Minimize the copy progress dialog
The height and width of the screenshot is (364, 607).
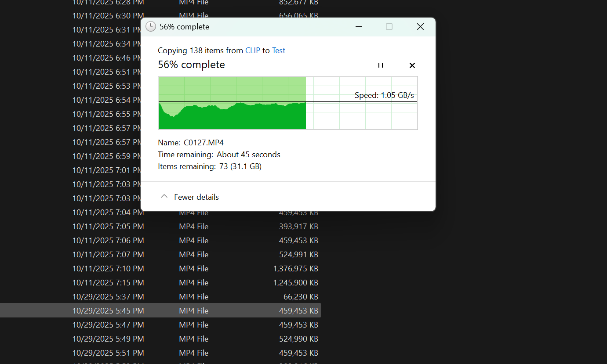click(359, 27)
